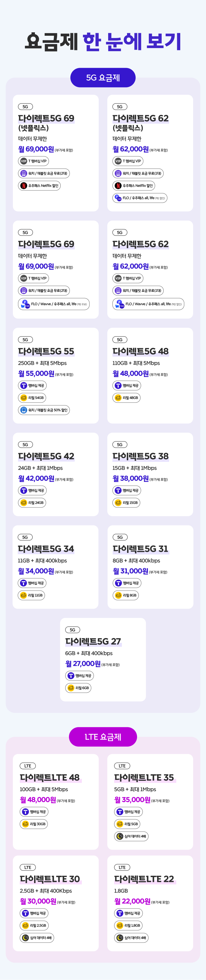The image size is (206, 980).
Task: Click the FLO icon in 다이렉트5G 62 (넷플릭스) card
Action: point(118,198)
